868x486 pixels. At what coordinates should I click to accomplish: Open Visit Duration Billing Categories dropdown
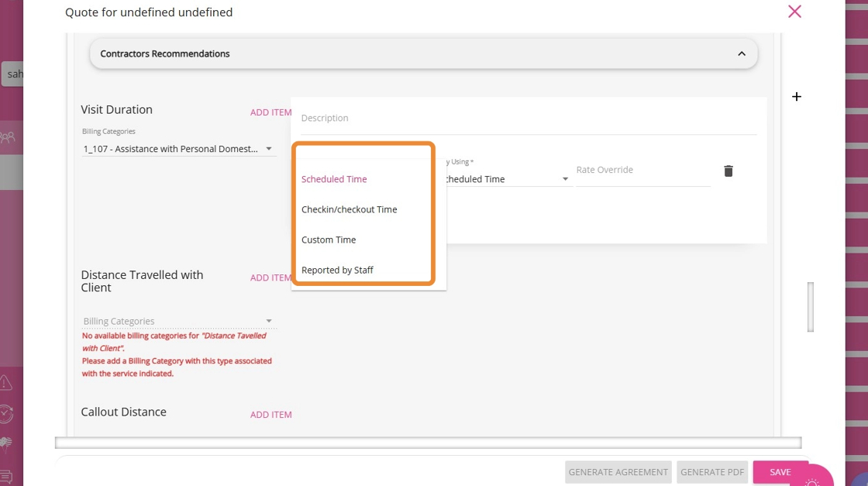[178, 149]
